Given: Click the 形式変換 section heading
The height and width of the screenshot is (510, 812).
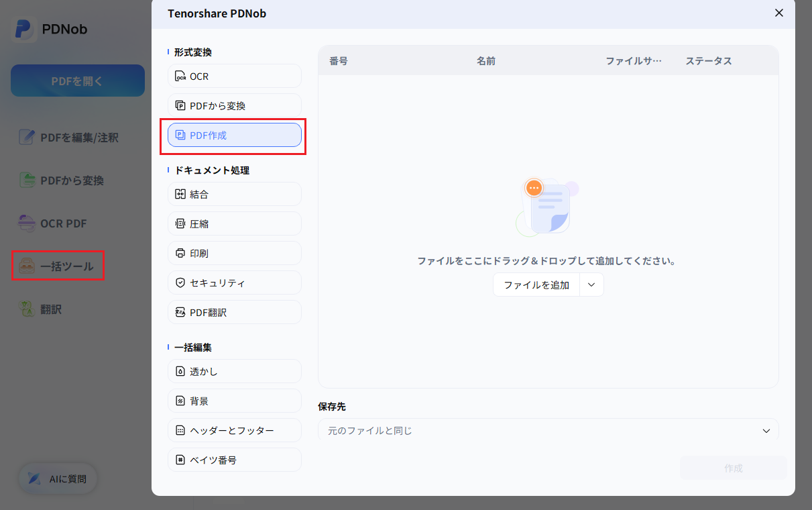Looking at the screenshot, I should 193,52.
